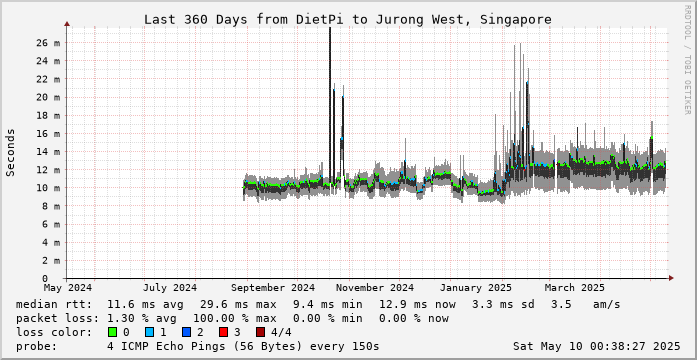Click the May 2024 x-axis label

(68, 288)
